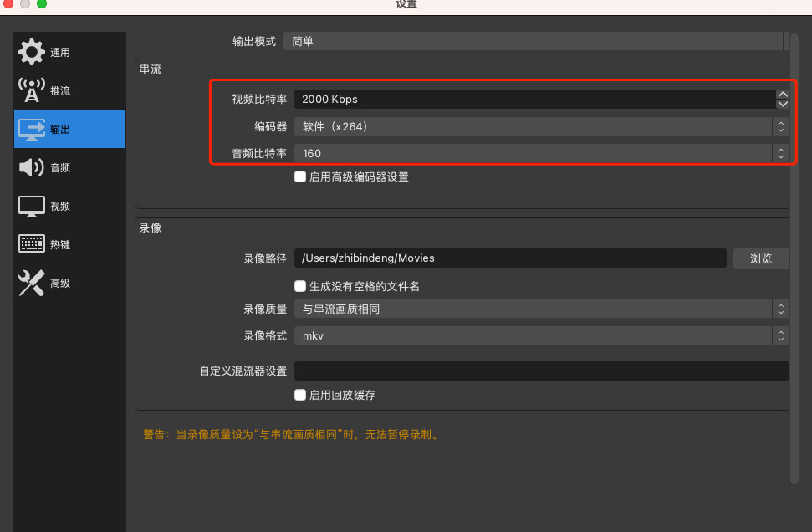This screenshot has height=532, width=812.
Task: Increase video bitrate with the up arrow
Action: tap(783, 95)
